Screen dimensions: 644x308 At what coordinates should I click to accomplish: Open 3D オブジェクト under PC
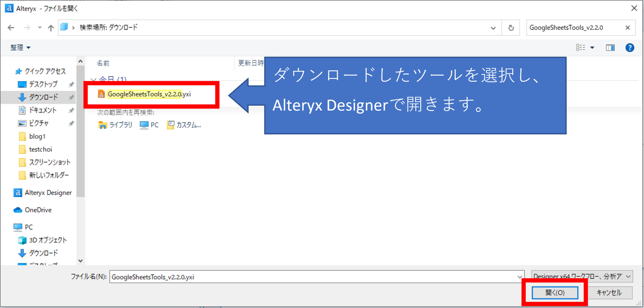click(42, 240)
